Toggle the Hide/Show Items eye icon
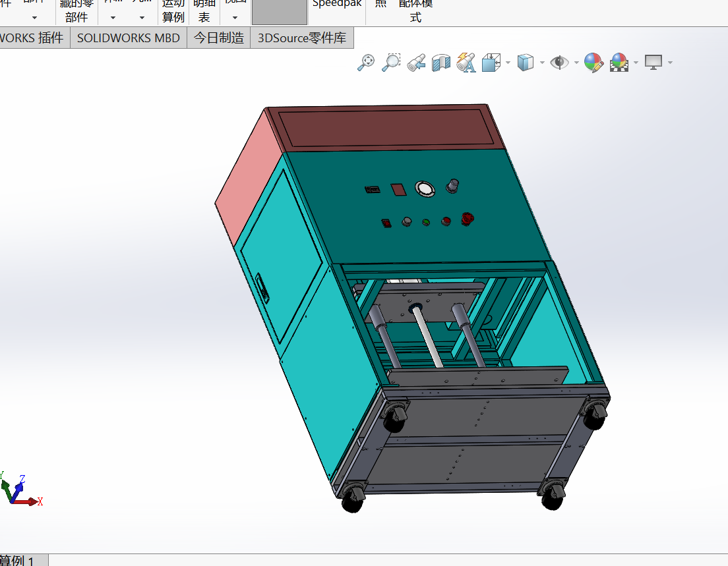Viewport: 728px width, 566px height. click(x=559, y=63)
